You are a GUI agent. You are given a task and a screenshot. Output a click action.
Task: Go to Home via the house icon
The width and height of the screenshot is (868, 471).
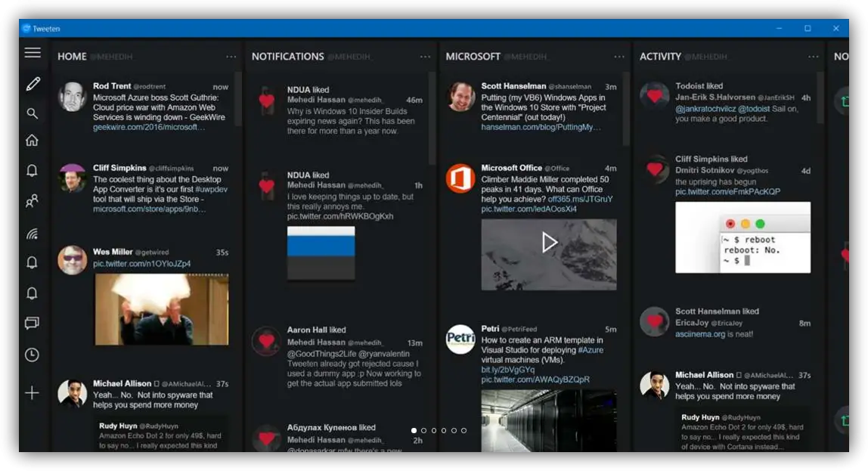[32, 140]
